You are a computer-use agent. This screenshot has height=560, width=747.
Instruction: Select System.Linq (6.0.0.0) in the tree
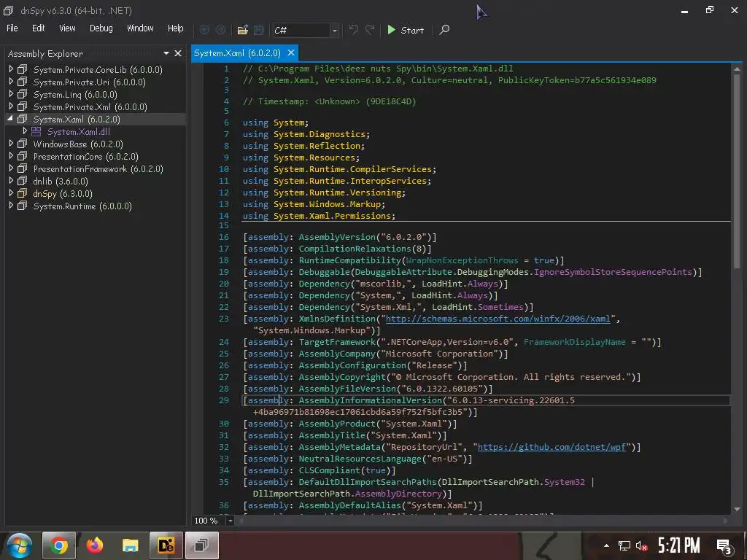[75, 94]
